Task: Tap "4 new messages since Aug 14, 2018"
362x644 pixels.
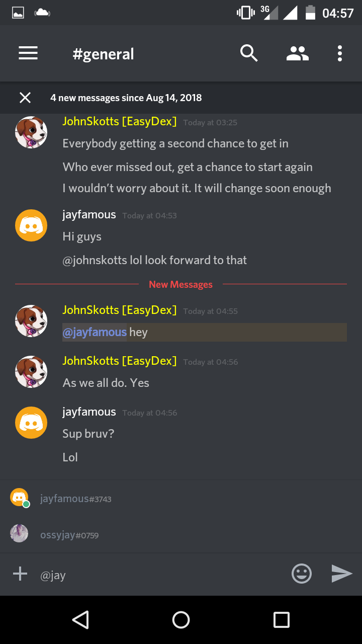Action: click(x=126, y=98)
